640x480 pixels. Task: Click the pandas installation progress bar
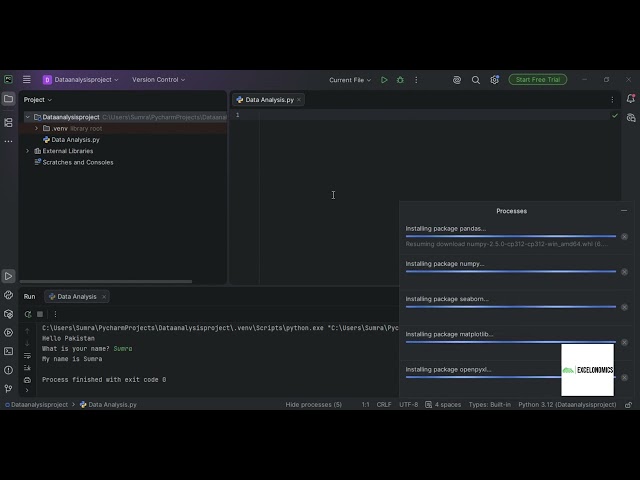pos(511,236)
